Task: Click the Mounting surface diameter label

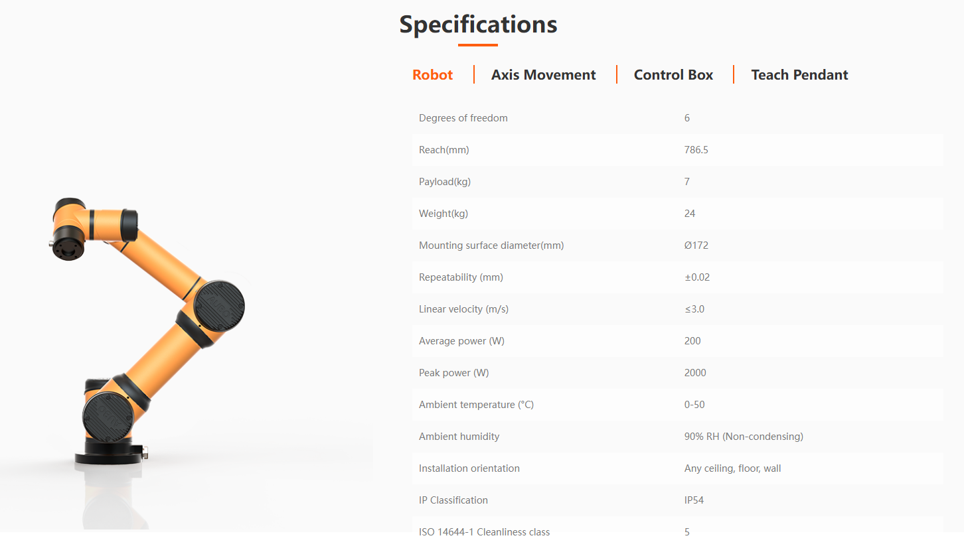Action: (x=491, y=245)
